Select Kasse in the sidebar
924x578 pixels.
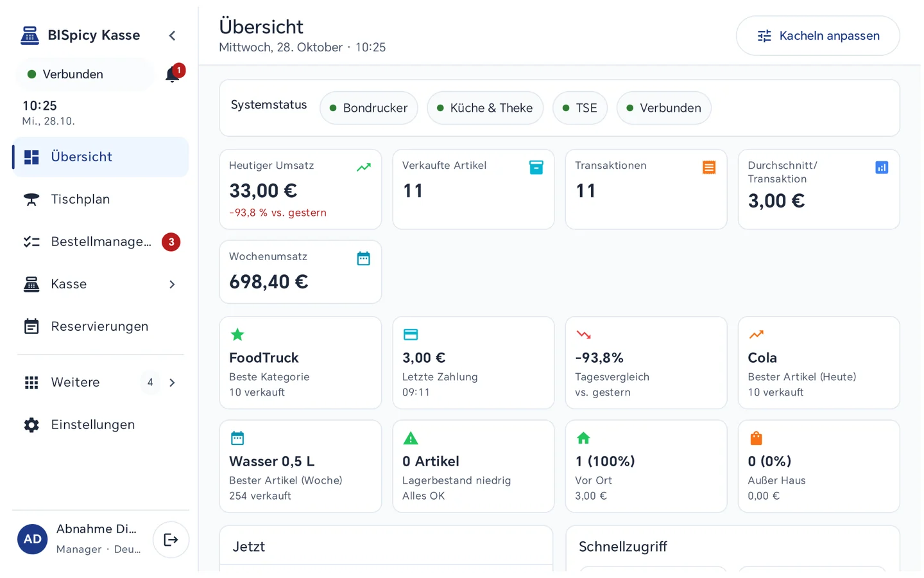[x=101, y=284]
